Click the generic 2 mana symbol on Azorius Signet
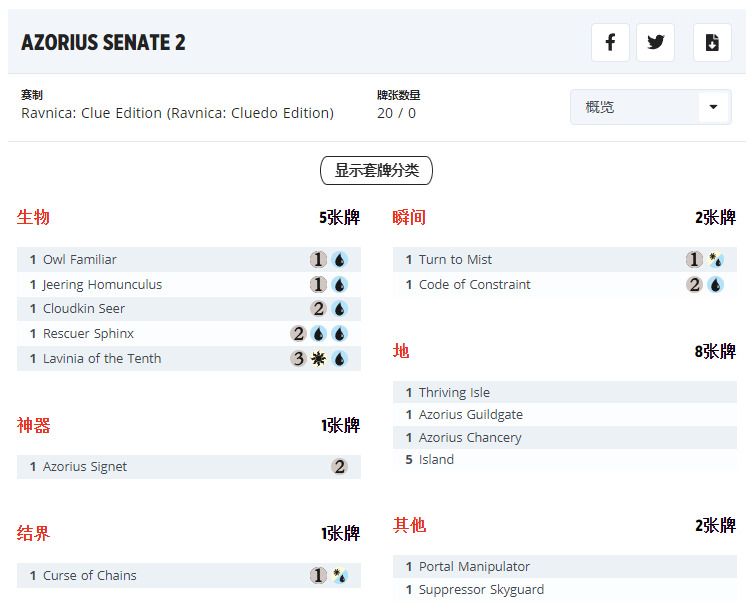755x615 pixels. click(x=340, y=467)
